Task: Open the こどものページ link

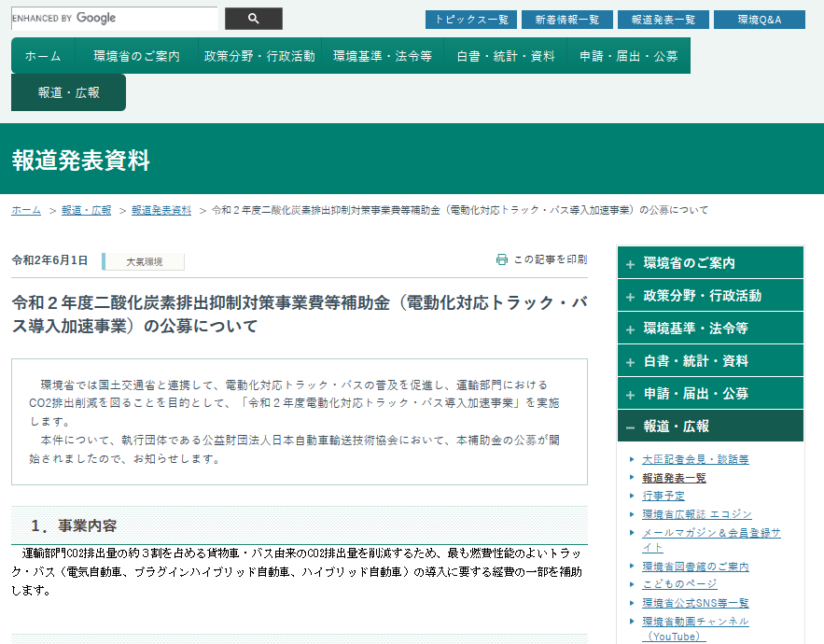Action: click(x=679, y=583)
